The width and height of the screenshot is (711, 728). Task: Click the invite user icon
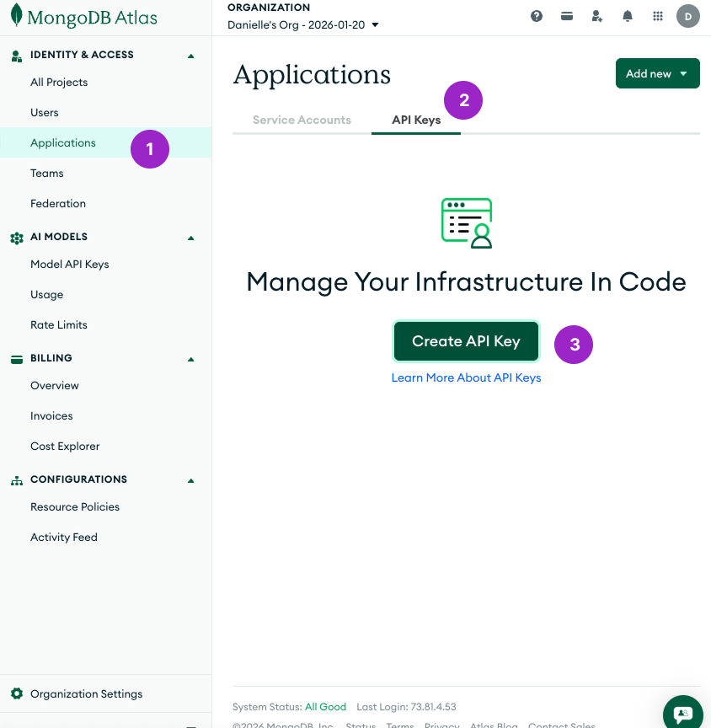597,16
